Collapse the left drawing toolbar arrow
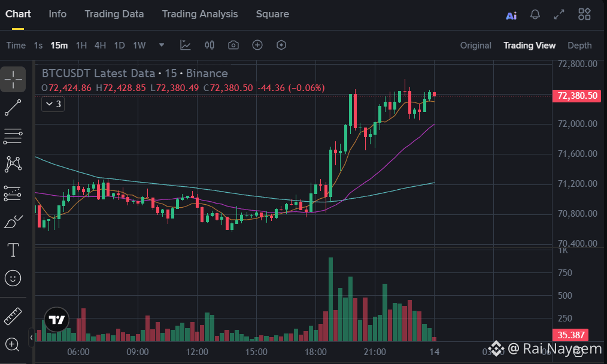 coord(31,338)
